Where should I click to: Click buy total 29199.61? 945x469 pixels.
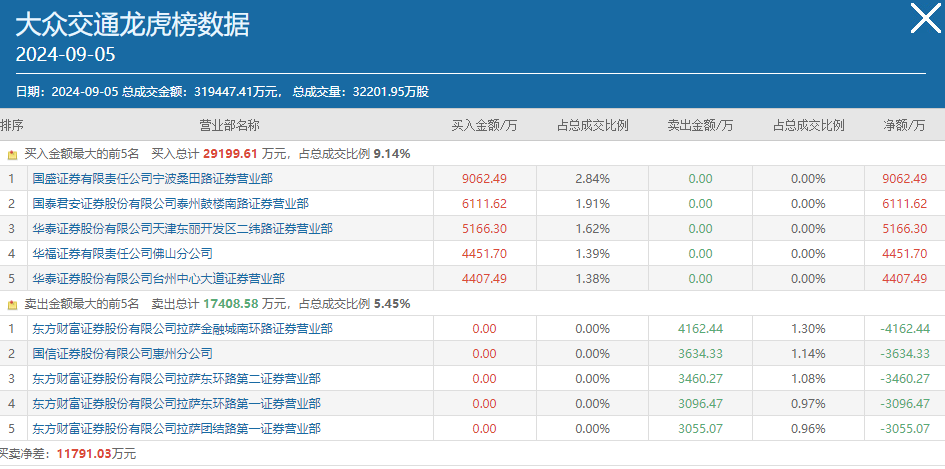pos(230,154)
